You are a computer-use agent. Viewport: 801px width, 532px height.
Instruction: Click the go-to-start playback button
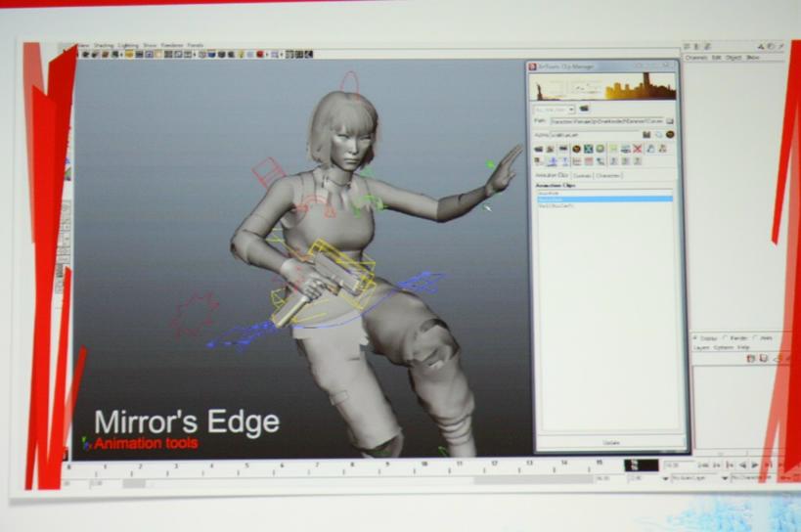(703, 465)
